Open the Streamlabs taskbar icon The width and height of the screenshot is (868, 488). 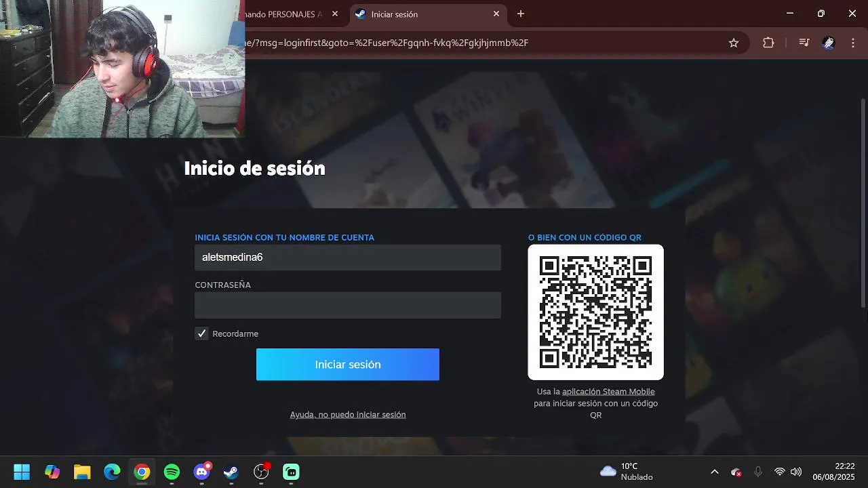click(x=291, y=472)
